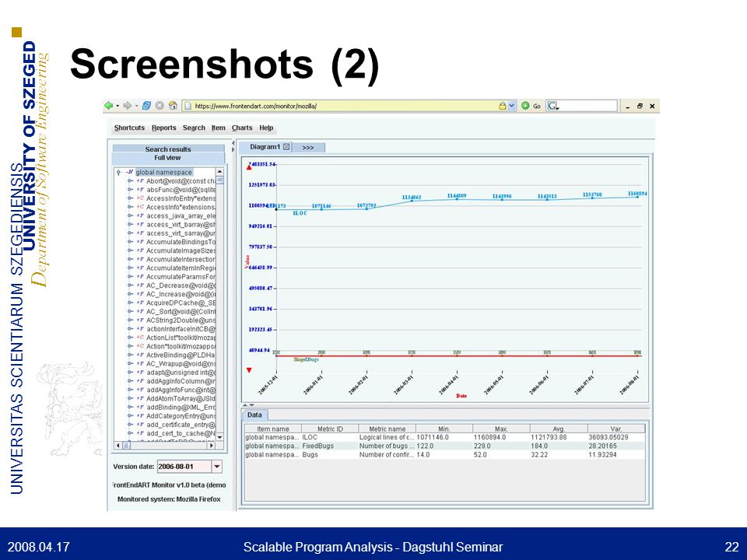This screenshot has width=747, height=560.
Task: Open the Shortcuts menu
Action: point(129,128)
